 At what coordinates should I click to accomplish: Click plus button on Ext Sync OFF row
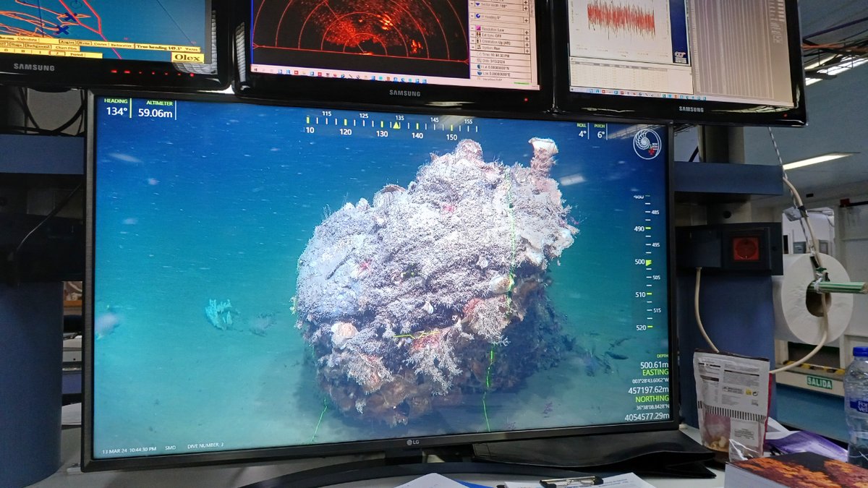pos(527,39)
